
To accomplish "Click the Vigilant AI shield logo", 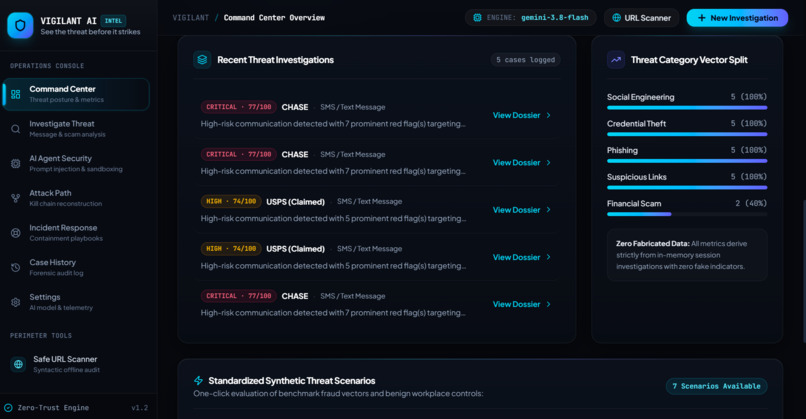I will [x=20, y=25].
